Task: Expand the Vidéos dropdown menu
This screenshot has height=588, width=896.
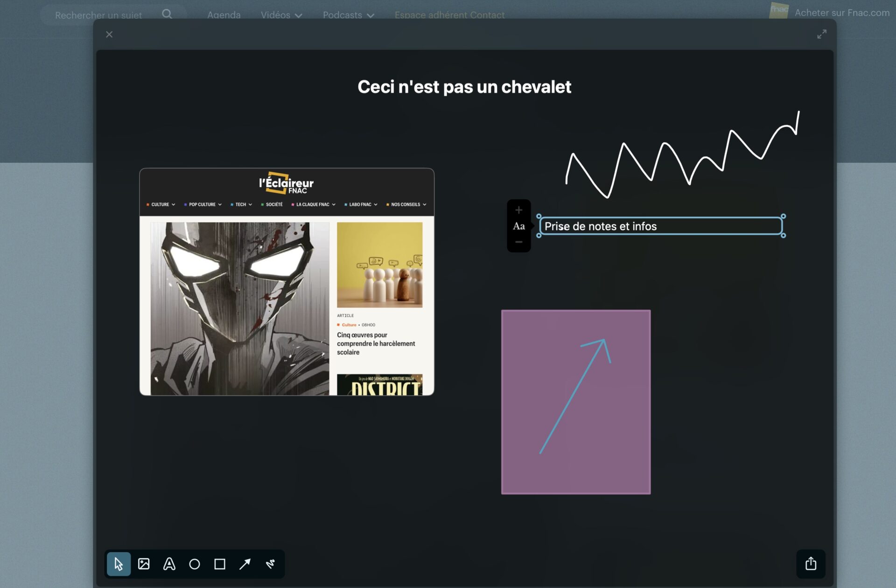Action: 281,15
